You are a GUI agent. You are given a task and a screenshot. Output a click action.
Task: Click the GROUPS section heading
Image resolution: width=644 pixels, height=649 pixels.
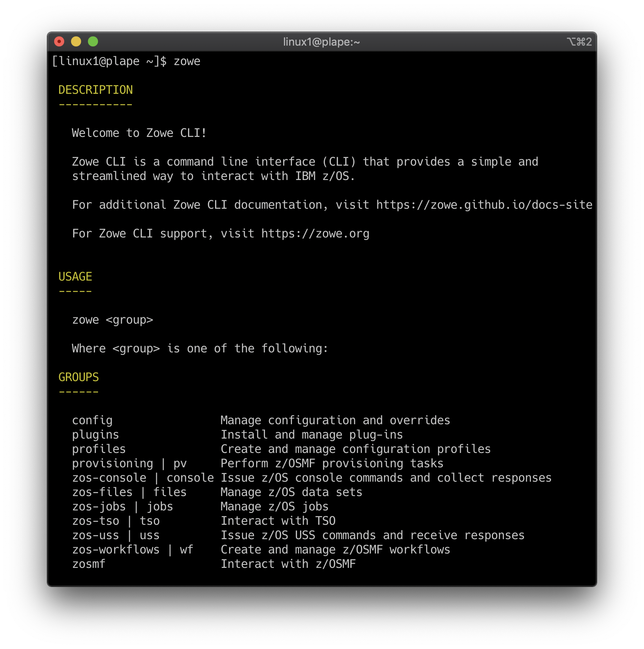[x=79, y=377]
